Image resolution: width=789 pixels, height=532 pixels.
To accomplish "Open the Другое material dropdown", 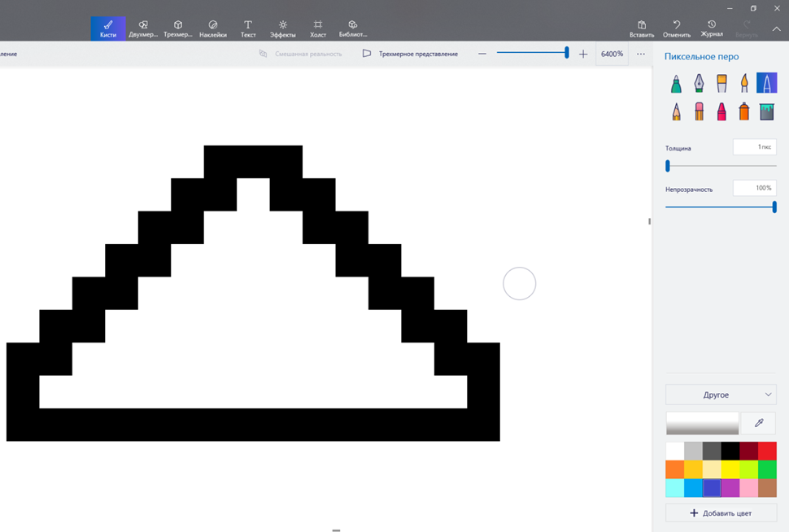I will [x=721, y=395].
